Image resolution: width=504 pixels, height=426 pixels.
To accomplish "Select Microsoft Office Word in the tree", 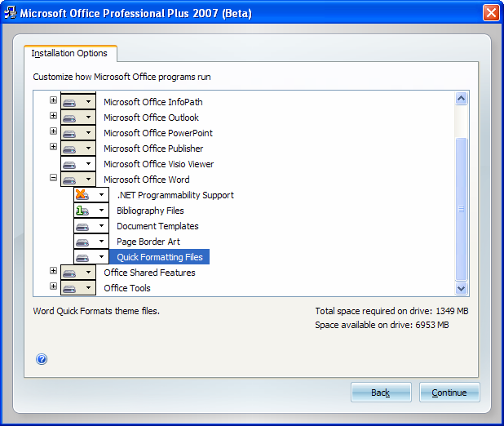I will click(x=147, y=180).
